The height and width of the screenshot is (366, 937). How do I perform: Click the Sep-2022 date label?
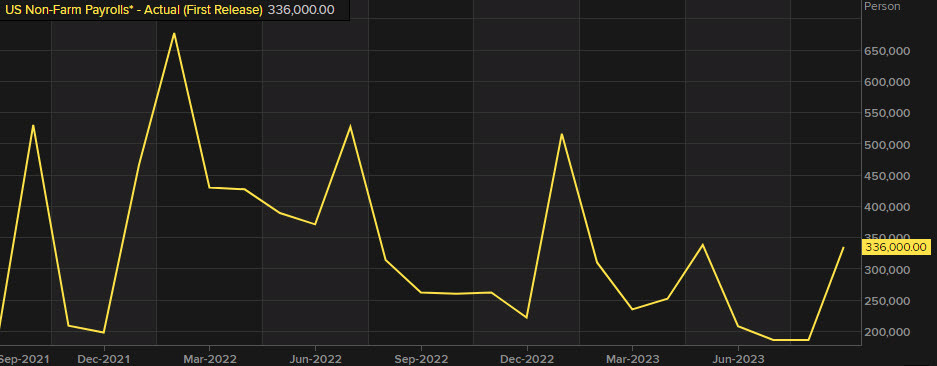coord(421,359)
